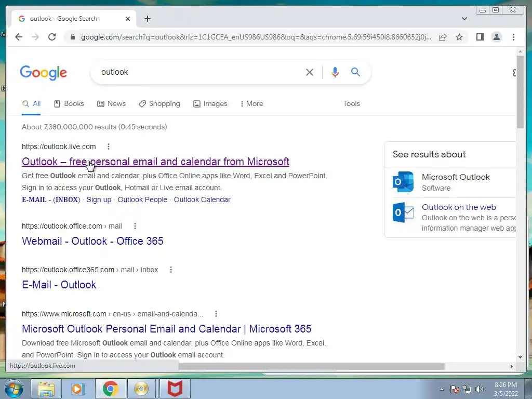Open Chrome's three-dot menu
532x399 pixels.
pos(513,37)
